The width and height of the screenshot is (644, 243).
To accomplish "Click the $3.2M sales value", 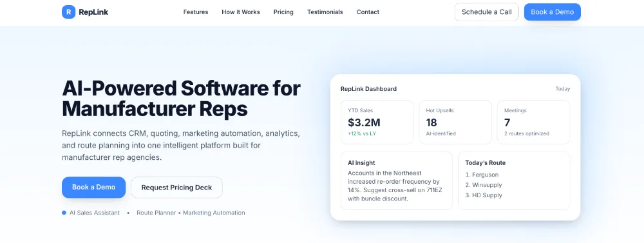I will pos(364,122).
